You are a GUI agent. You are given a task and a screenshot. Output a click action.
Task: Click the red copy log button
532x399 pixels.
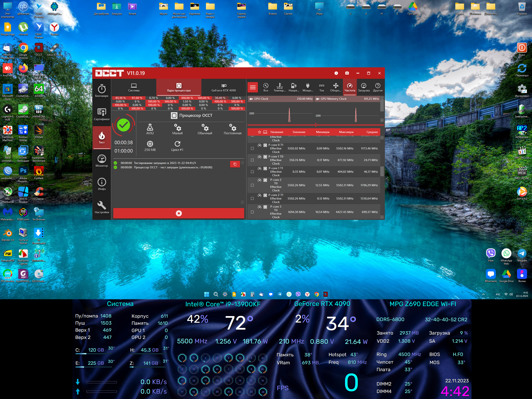(x=235, y=164)
